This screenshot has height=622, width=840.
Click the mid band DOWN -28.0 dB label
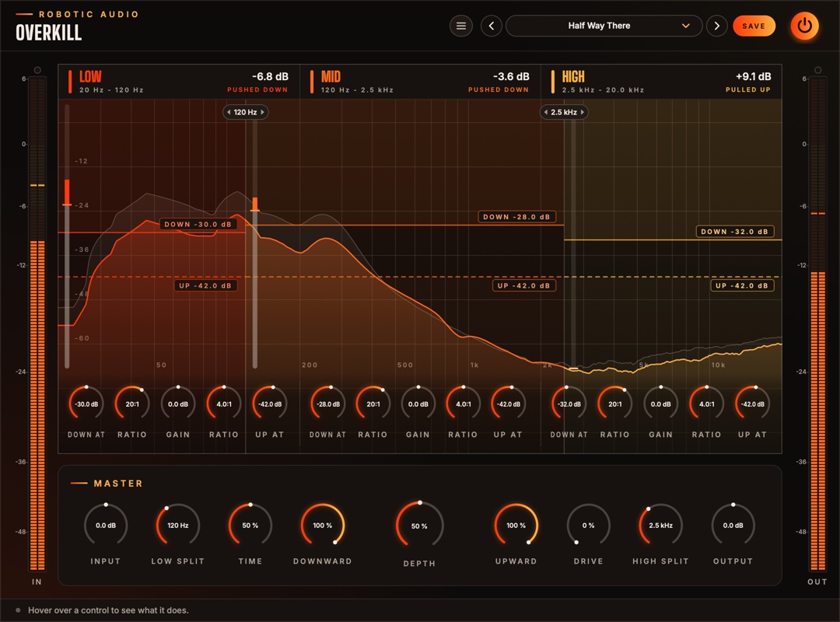(516, 217)
